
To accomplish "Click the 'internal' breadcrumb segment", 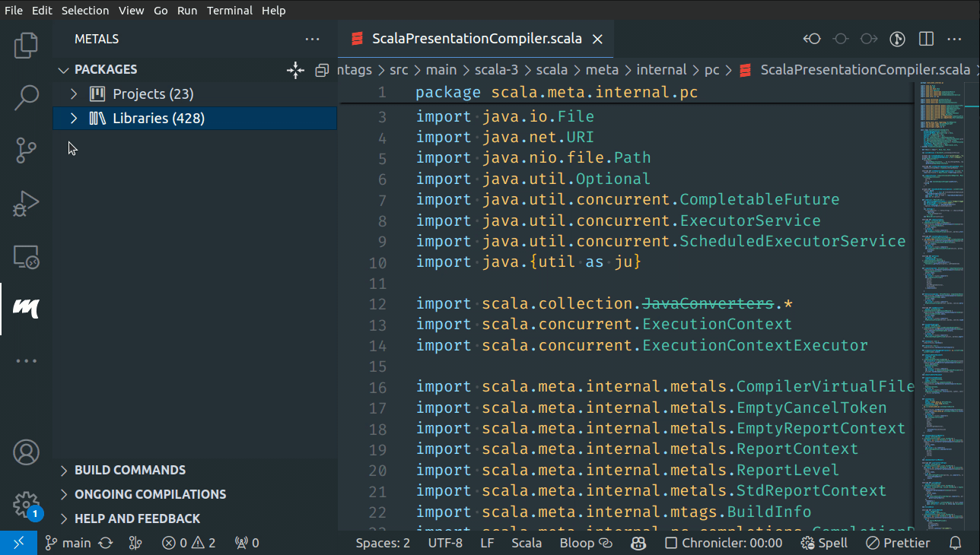I will click(x=661, y=70).
